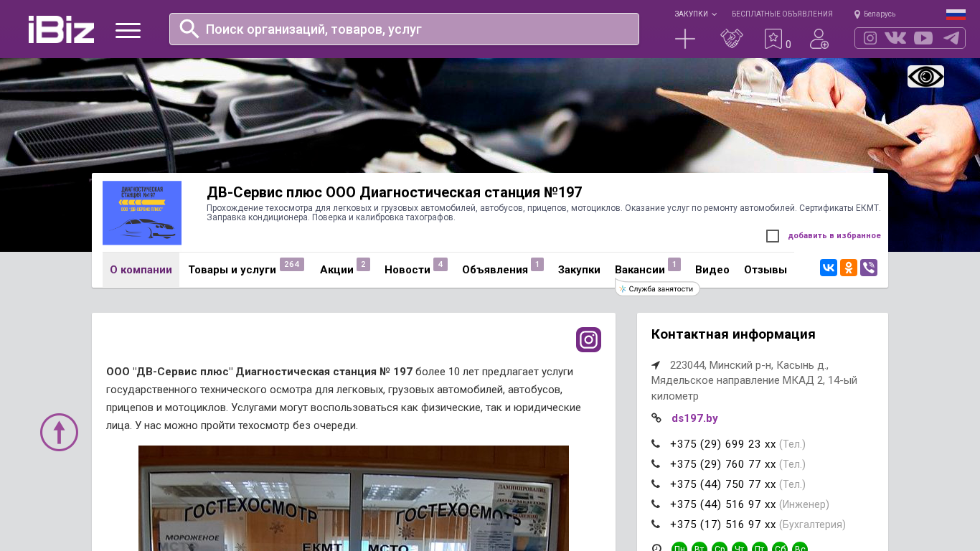This screenshot has height=551, width=980.
Task: Open the Закупки tab
Action: 579,270
